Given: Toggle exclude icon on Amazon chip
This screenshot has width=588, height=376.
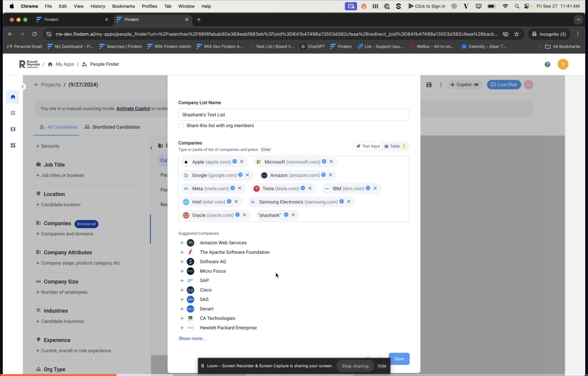Looking at the screenshot, I should [323, 175].
